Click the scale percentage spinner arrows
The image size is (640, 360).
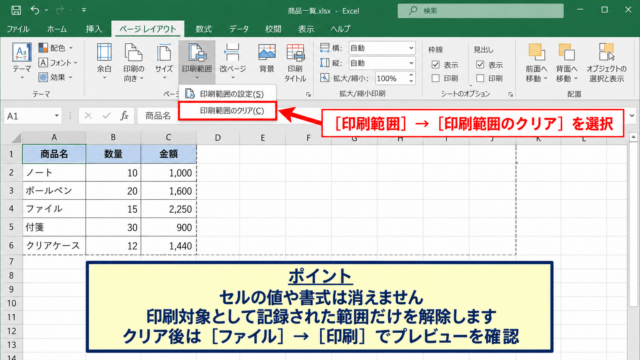[x=411, y=78]
